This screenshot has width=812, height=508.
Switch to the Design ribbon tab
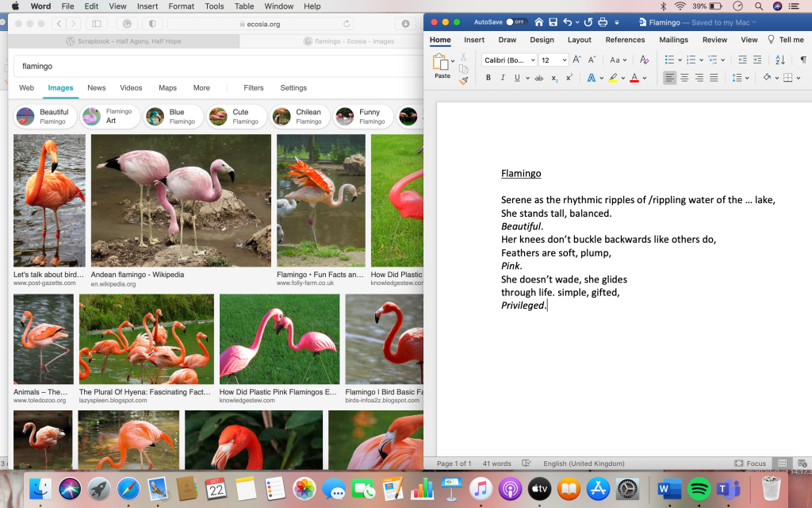click(542, 40)
